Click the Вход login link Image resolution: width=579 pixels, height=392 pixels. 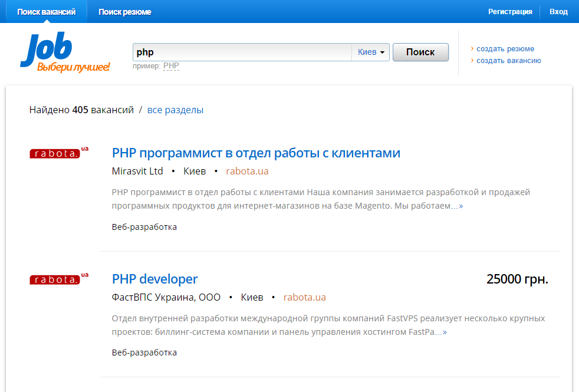click(558, 12)
